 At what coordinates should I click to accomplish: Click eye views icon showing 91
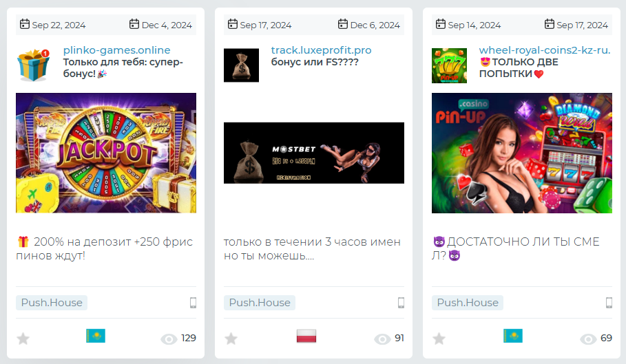coord(382,339)
